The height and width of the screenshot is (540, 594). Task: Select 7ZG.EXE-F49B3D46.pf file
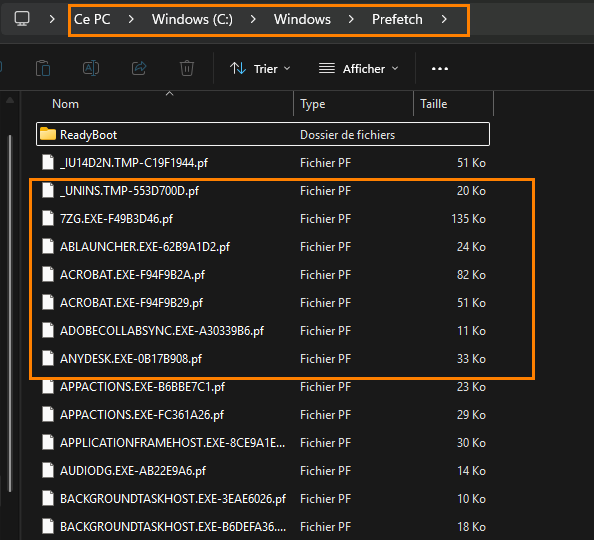(263, 219)
